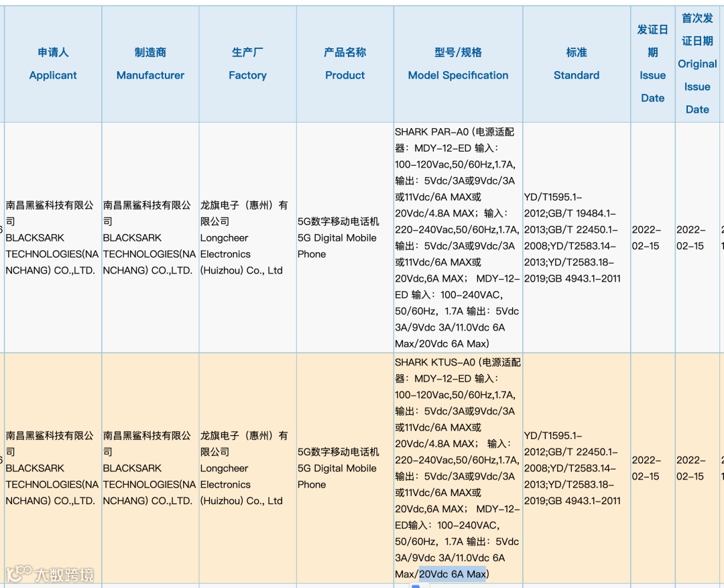724x588 pixels.
Task: Select the 产品名称 Product column header
Action: click(345, 64)
